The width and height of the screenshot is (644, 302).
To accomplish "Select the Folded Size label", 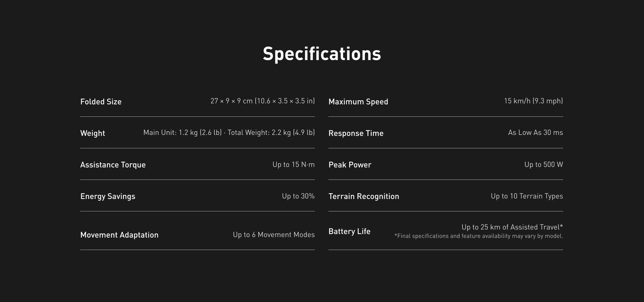I will point(101,102).
